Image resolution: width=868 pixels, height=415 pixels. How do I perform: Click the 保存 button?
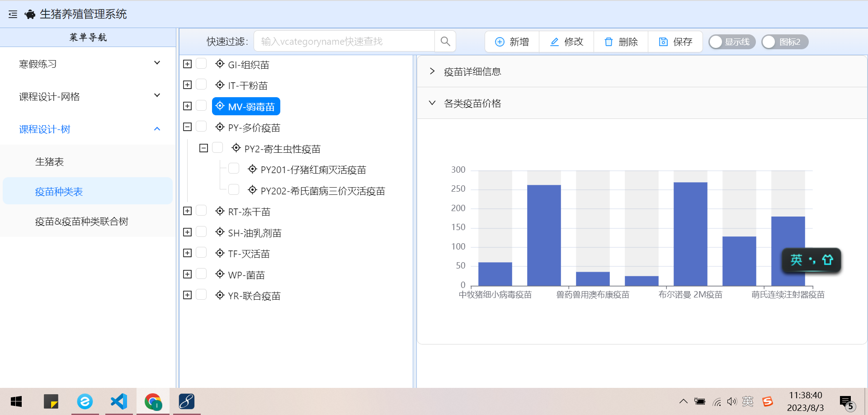[675, 42]
